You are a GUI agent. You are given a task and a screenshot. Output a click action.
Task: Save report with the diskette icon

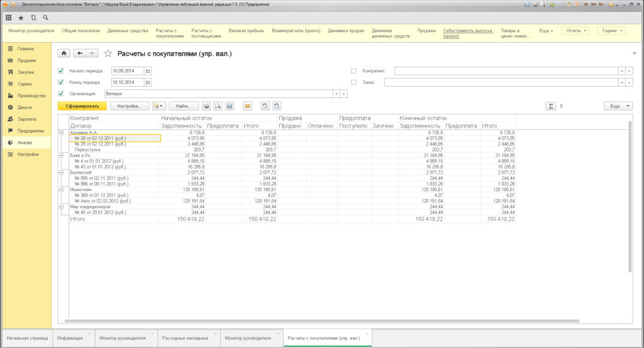(x=230, y=106)
